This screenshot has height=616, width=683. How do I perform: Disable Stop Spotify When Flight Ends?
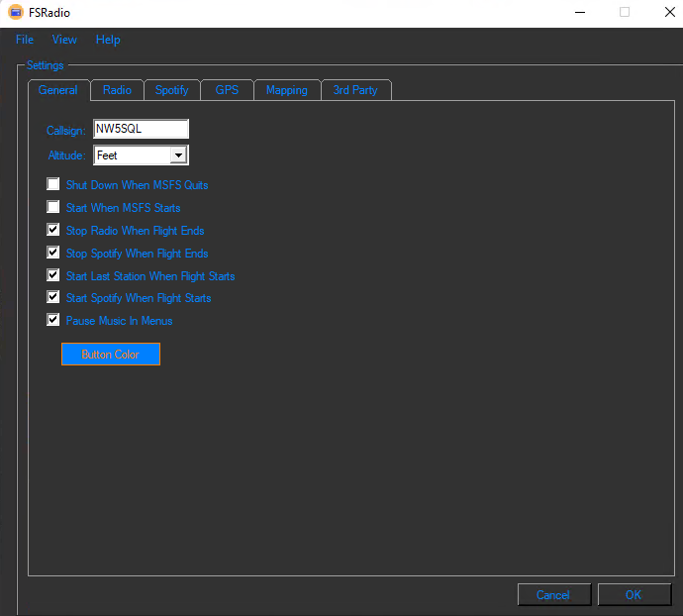pos(53,253)
